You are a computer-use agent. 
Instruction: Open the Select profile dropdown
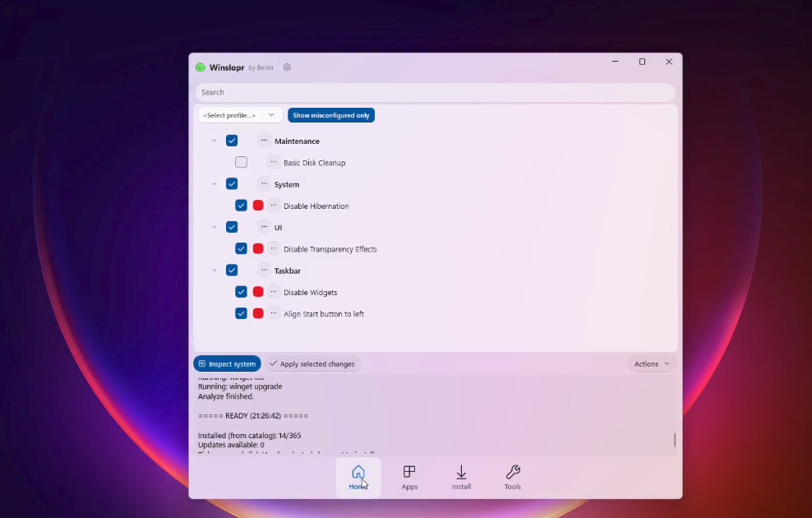pyautogui.click(x=240, y=115)
